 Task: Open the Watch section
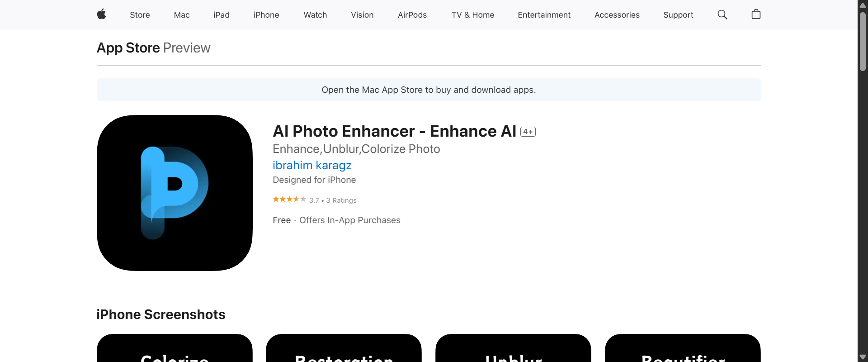315,14
